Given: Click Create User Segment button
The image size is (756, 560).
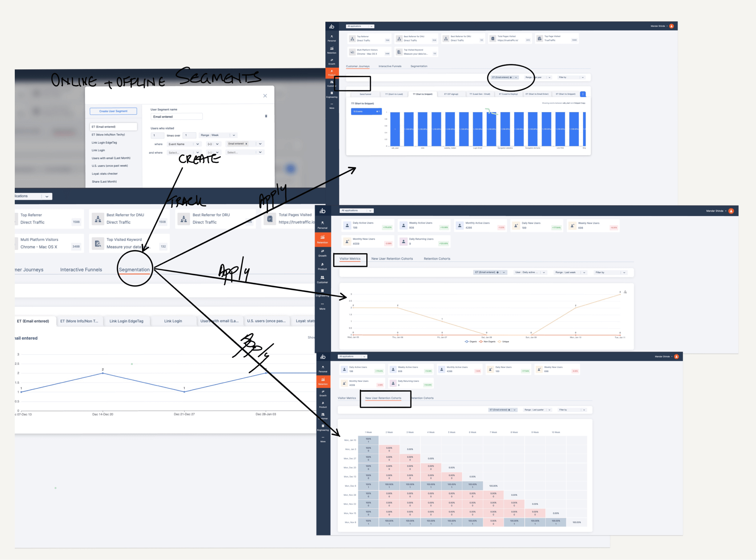Looking at the screenshot, I should click(x=114, y=111).
